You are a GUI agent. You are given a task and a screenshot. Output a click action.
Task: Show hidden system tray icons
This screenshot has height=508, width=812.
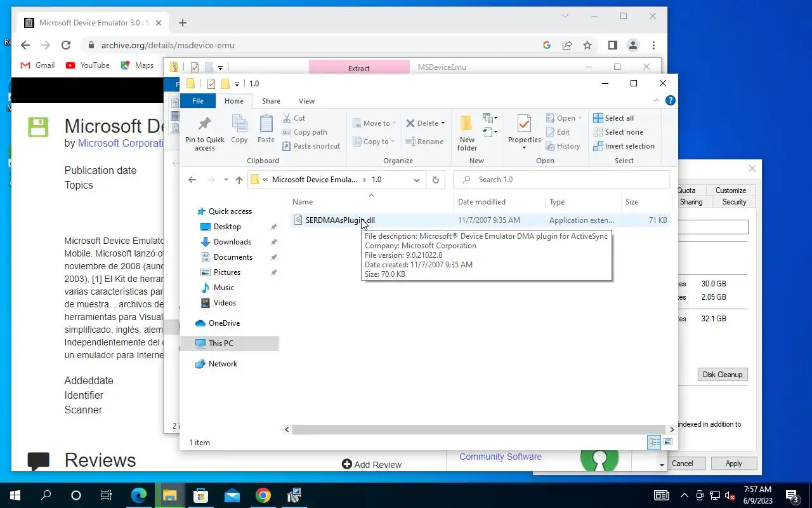684,495
